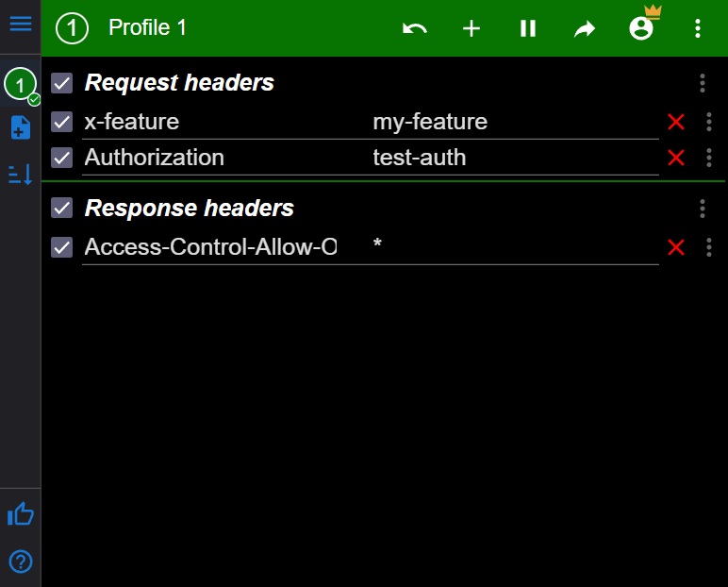Delete the Authorization header
Screen dimensions: 728x587
[676, 158]
